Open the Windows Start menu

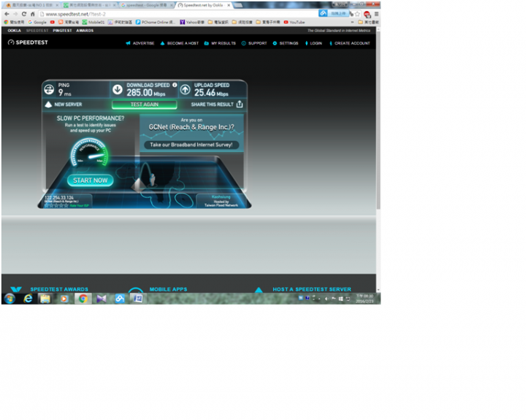[9, 298]
